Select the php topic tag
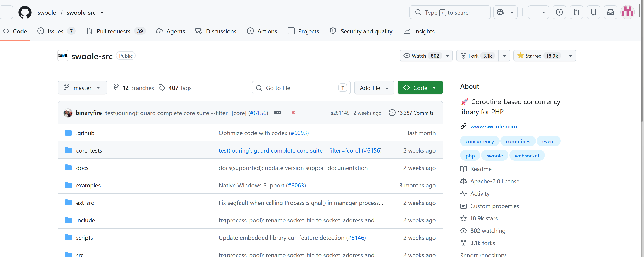 (470, 156)
